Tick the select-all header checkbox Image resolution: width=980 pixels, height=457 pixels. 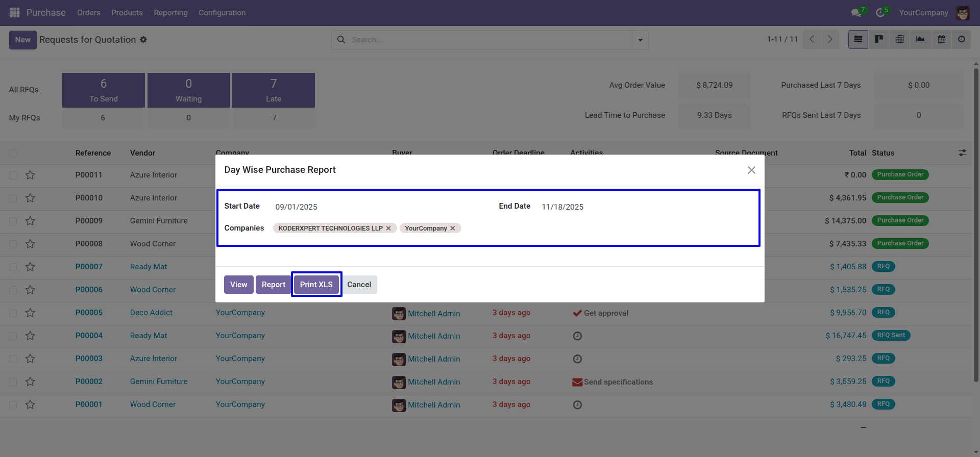coord(13,153)
